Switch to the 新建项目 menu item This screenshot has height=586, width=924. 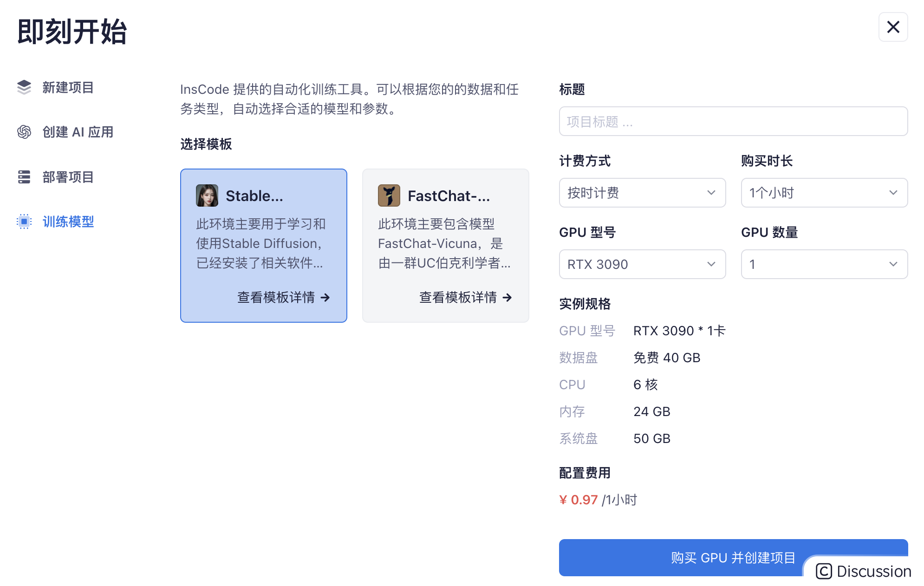coord(68,87)
